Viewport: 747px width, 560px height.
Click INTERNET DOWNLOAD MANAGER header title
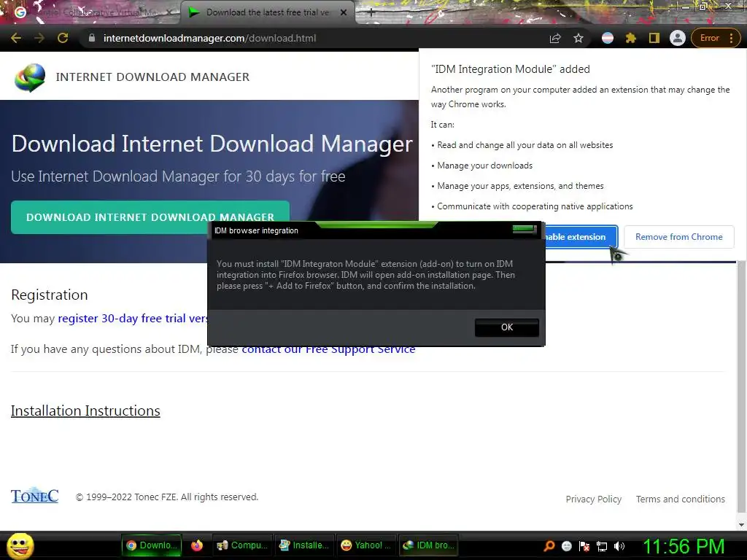coord(152,77)
